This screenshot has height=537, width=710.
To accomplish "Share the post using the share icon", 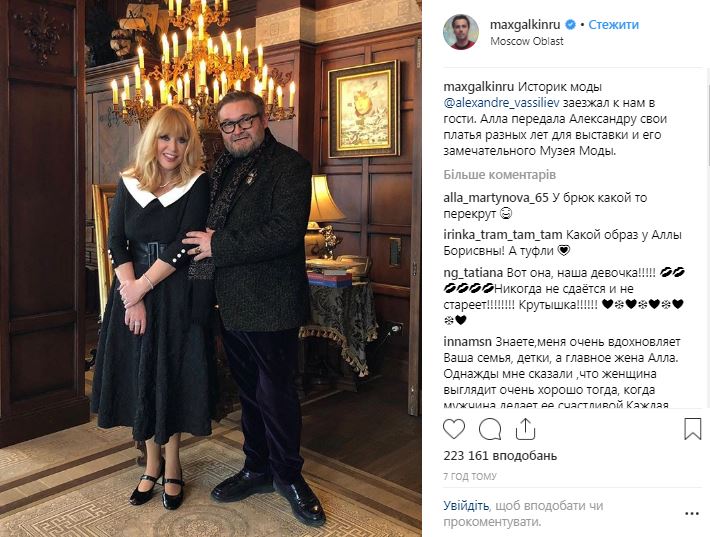I will [525, 428].
